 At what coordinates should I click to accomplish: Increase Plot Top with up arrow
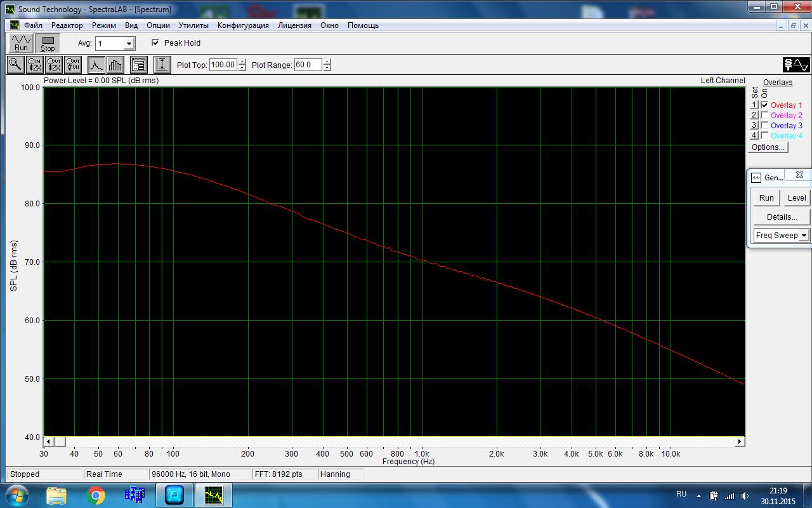pyautogui.click(x=242, y=62)
